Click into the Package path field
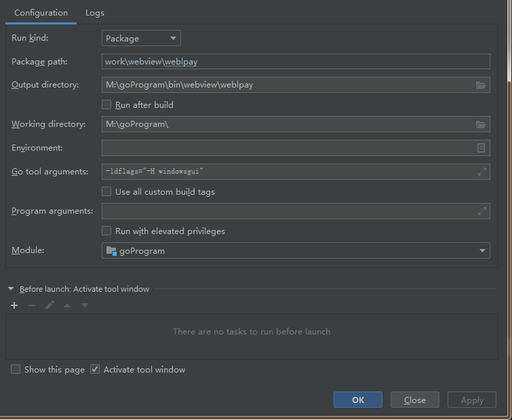 [296, 62]
